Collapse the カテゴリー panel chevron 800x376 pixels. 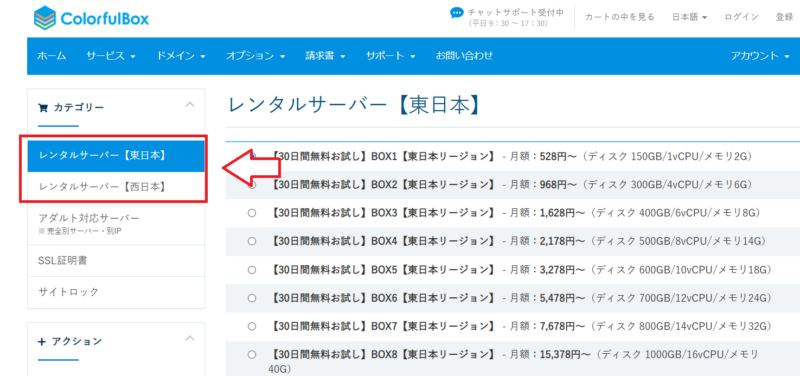click(x=190, y=105)
